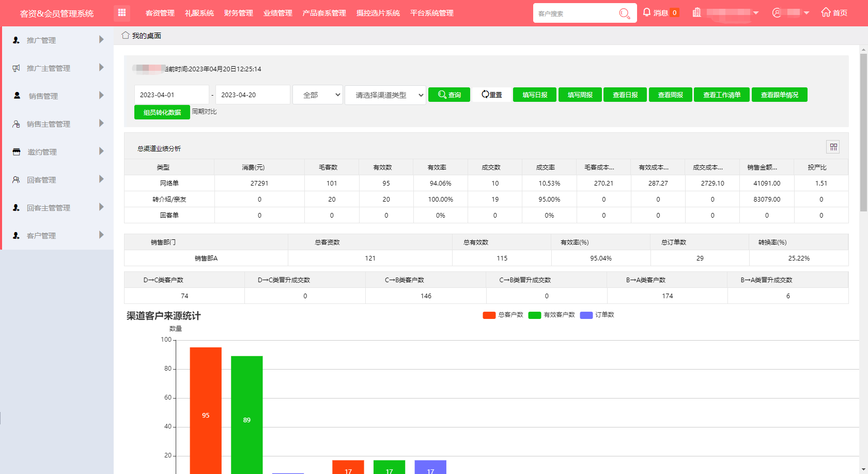Viewport: 868px width, 474px height.
Task: Expand the 销售管理 sidebar arrow
Action: [101, 95]
